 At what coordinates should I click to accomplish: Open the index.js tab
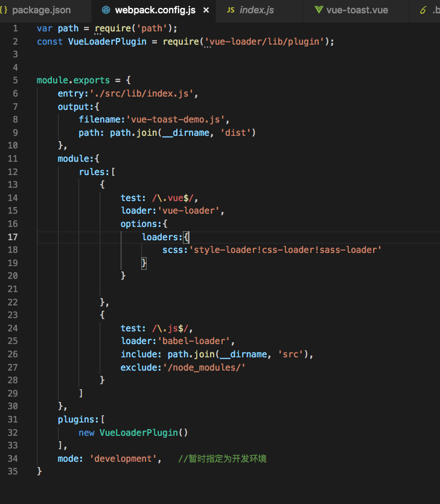tap(257, 10)
